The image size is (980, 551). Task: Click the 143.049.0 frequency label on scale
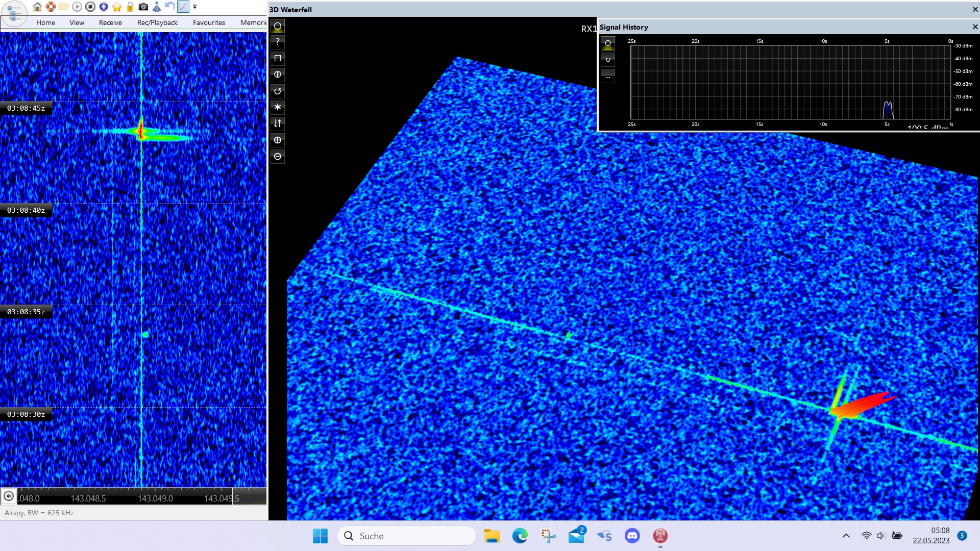pos(155,498)
